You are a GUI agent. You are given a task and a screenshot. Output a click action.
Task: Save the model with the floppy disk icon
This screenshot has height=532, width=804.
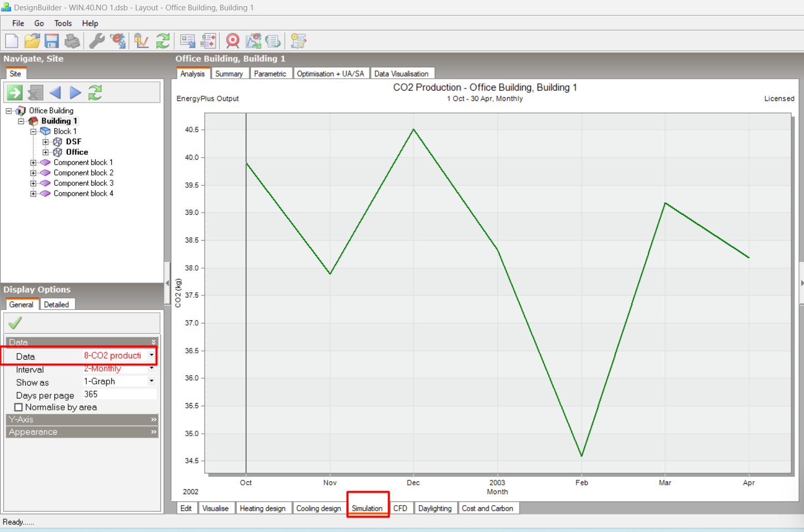coord(52,40)
